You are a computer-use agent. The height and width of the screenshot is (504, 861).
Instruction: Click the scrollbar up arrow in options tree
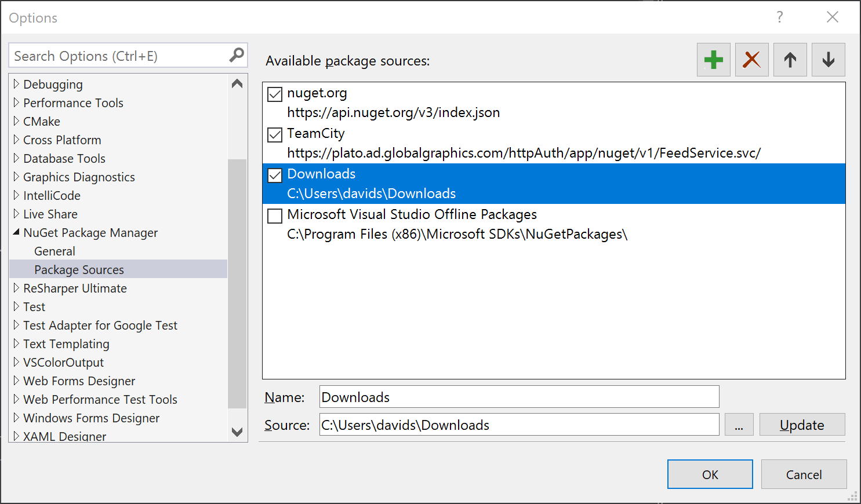click(237, 84)
